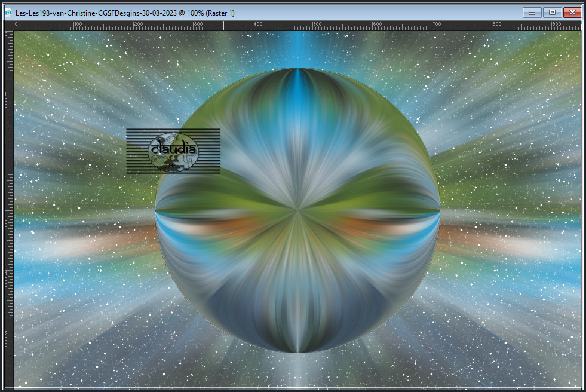Minimize the Les198 image window

(532, 13)
